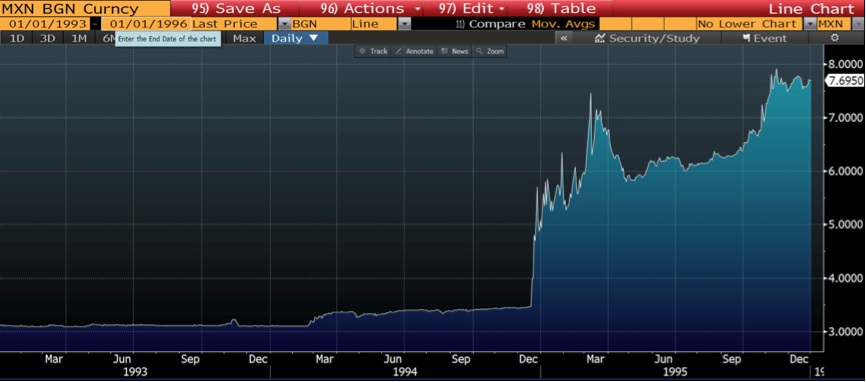This screenshot has width=866, height=382.
Task: Click the BGN pricing source field
Action: click(320, 24)
